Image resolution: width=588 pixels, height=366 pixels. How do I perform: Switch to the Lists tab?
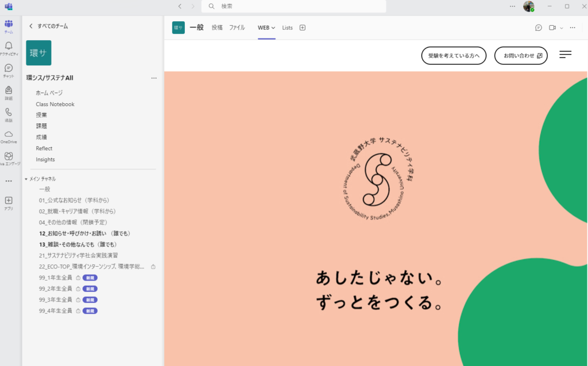(x=287, y=28)
